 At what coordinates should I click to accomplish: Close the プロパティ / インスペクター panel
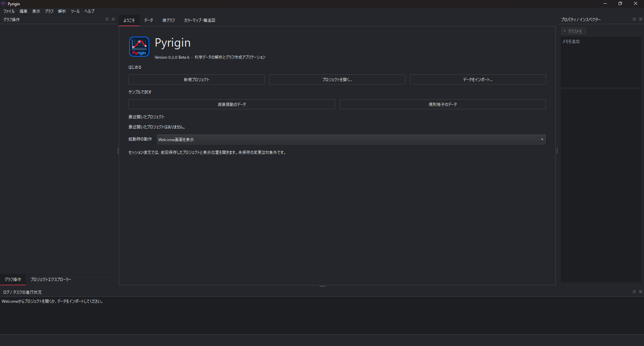(641, 19)
